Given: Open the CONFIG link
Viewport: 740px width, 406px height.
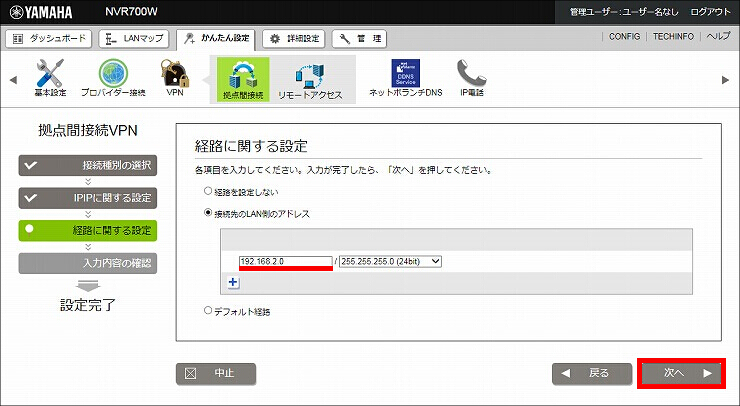Looking at the screenshot, I should [624, 36].
